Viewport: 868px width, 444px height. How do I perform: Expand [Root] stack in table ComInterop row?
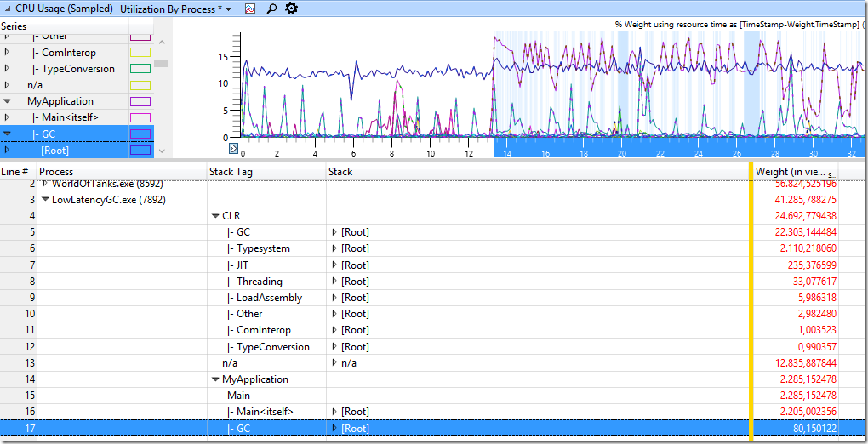point(334,330)
